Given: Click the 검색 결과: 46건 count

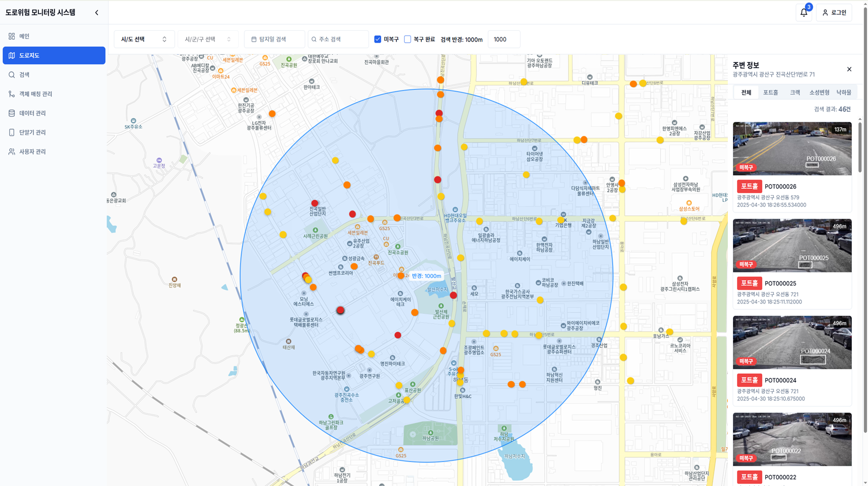Looking at the screenshot, I should pos(832,109).
